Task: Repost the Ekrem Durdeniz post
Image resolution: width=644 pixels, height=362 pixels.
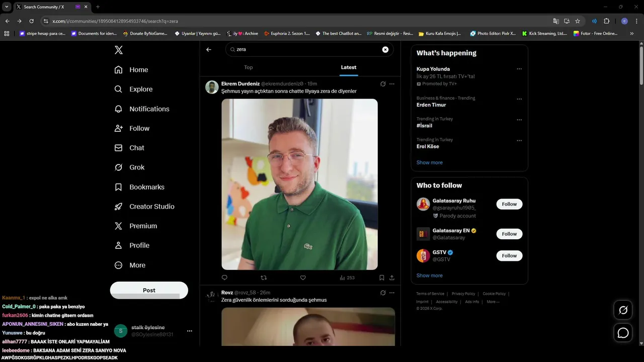Action: pos(264,278)
